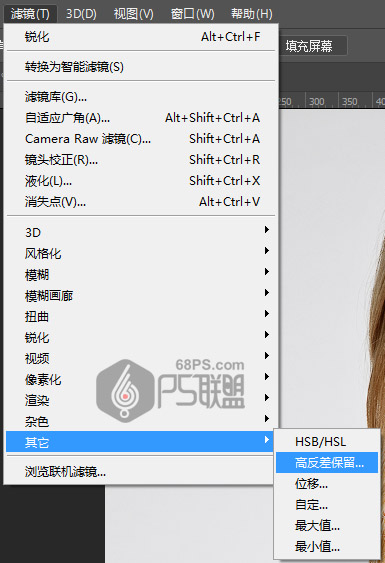Open the 视图(V) menu
The height and width of the screenshot is (563, 385).
click(134, 14)
